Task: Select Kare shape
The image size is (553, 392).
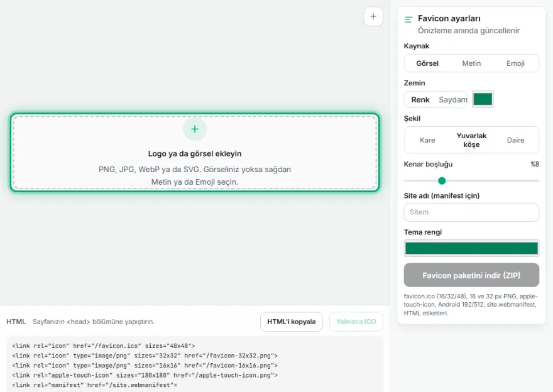Action: pos(427,140)
